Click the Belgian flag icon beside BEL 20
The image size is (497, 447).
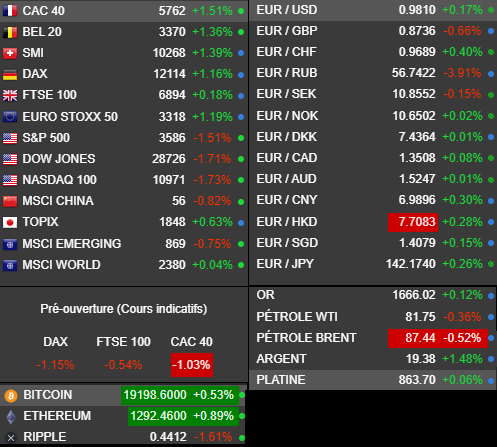(x=10, y=32)
